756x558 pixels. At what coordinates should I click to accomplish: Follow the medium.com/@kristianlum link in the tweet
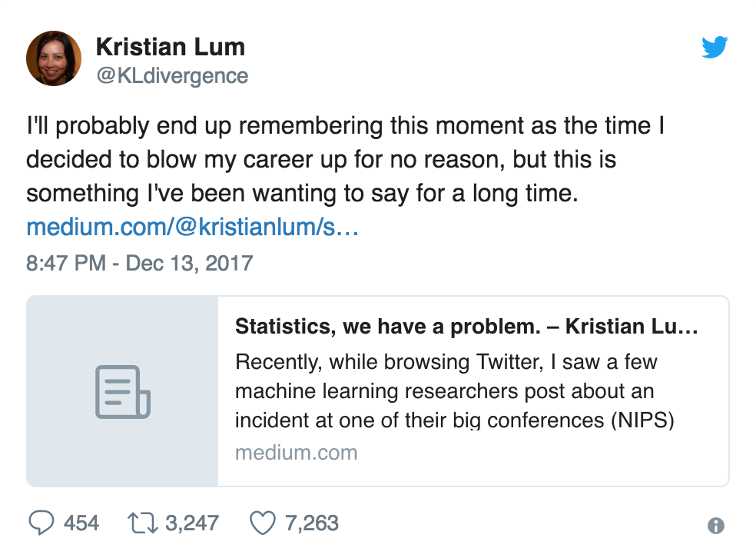point(193,228)
